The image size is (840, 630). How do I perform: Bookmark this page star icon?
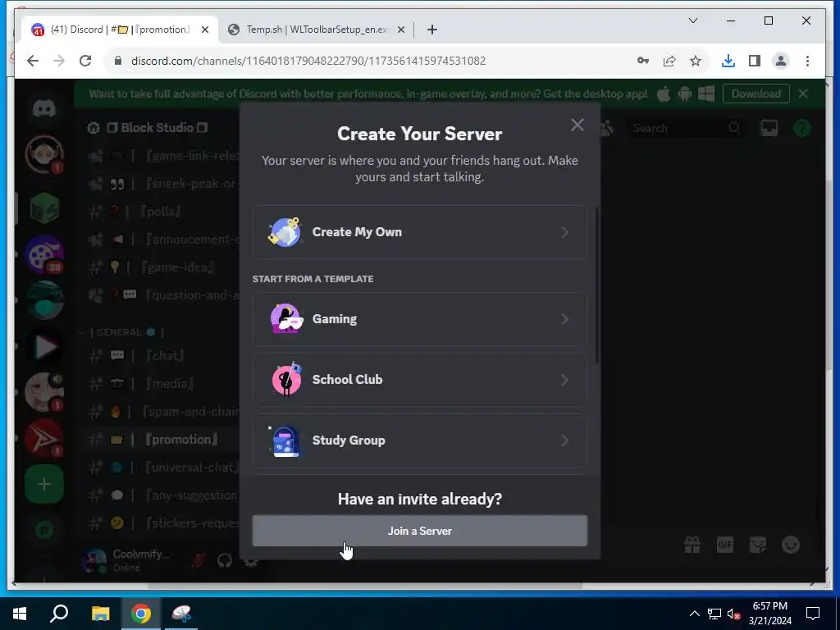[696, 61]
